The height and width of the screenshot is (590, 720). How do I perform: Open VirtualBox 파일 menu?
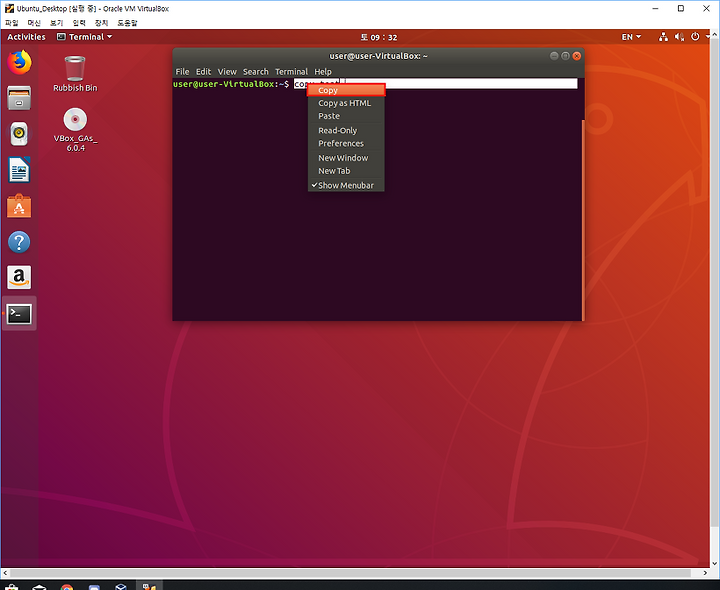pos(11,22)
